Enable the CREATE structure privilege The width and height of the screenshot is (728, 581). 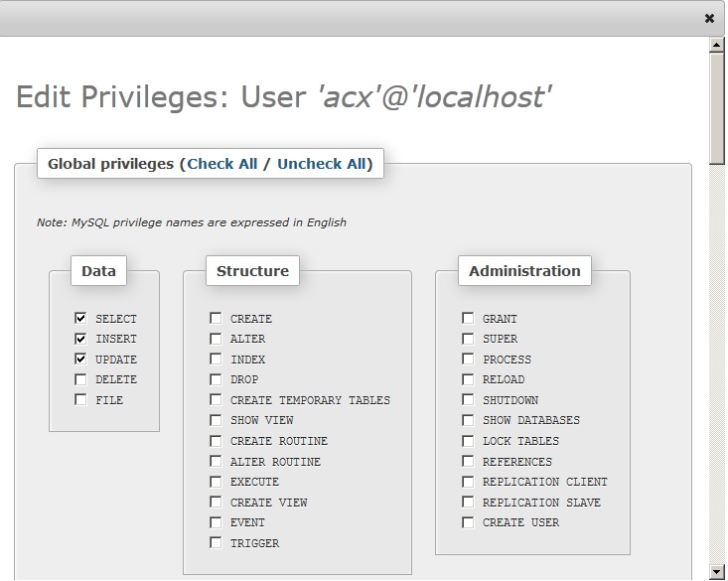coord(216,318)
